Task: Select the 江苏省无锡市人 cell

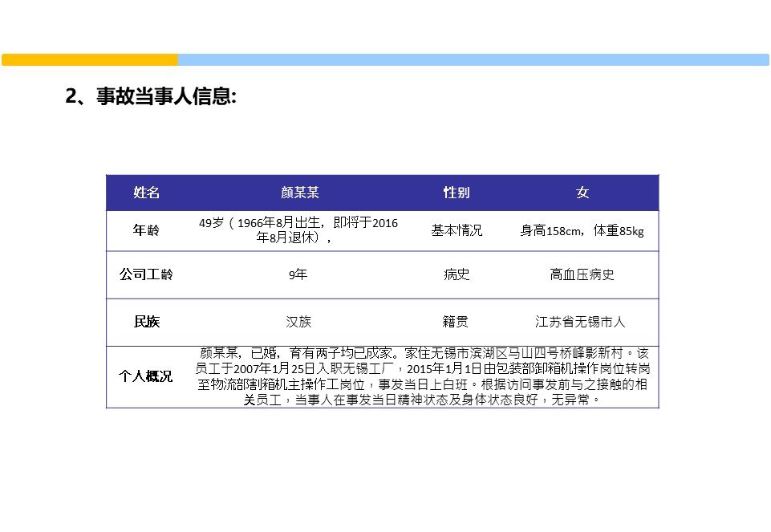Action: pos(580,322)
